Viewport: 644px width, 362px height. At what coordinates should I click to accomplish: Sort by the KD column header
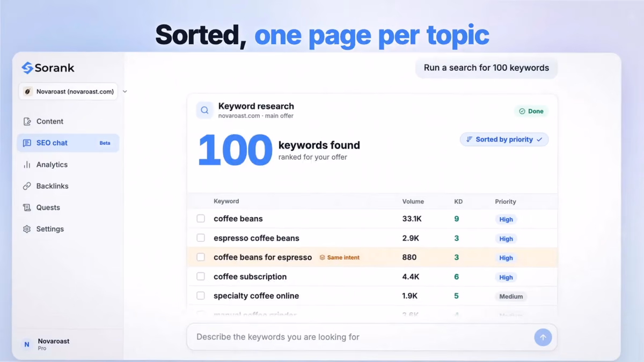(x=458, y=202)
